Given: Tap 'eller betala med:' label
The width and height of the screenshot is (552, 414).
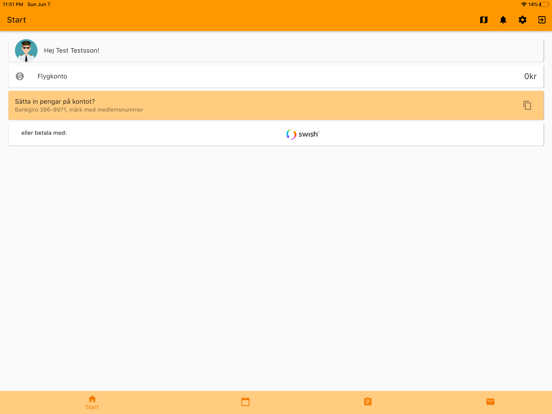Looking at the screenshot, I should tap(44, 133).
